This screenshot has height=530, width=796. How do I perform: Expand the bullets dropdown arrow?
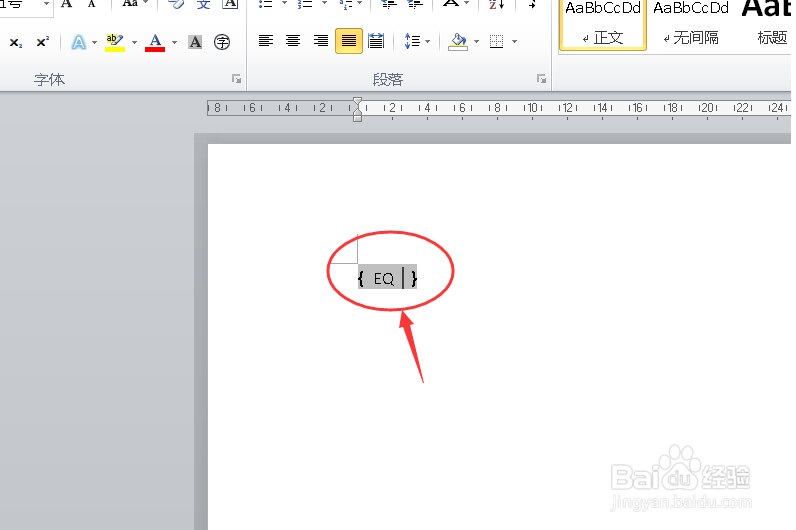pyautogui.click(x=284, y=4)
